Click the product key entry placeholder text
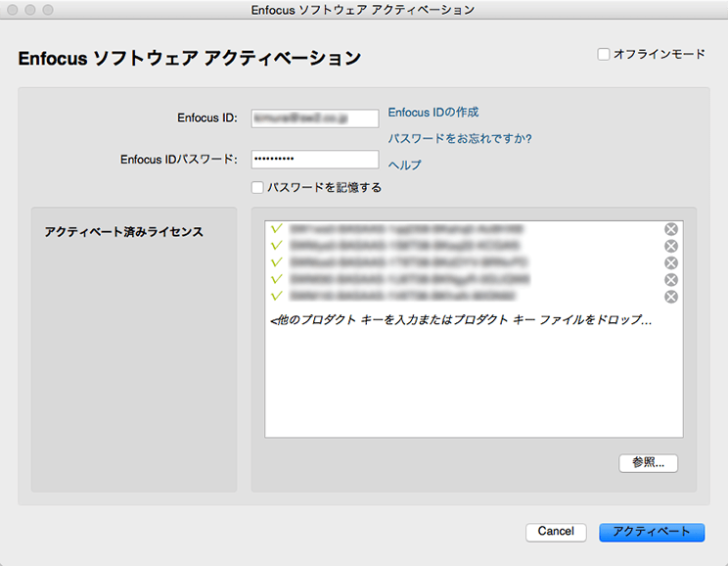This screenshot has width=728, height=566. (461, 319)
